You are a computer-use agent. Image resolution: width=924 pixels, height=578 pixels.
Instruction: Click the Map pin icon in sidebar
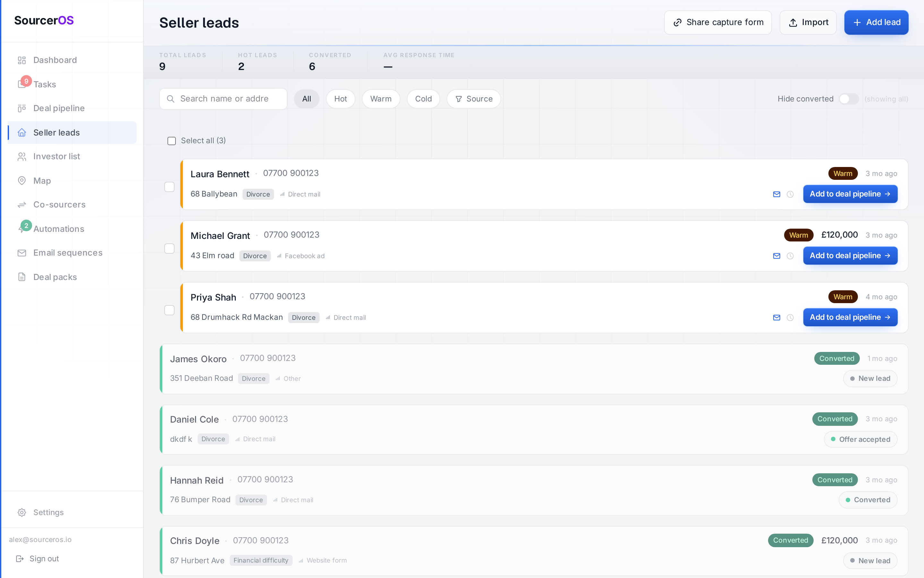(22, 180)
